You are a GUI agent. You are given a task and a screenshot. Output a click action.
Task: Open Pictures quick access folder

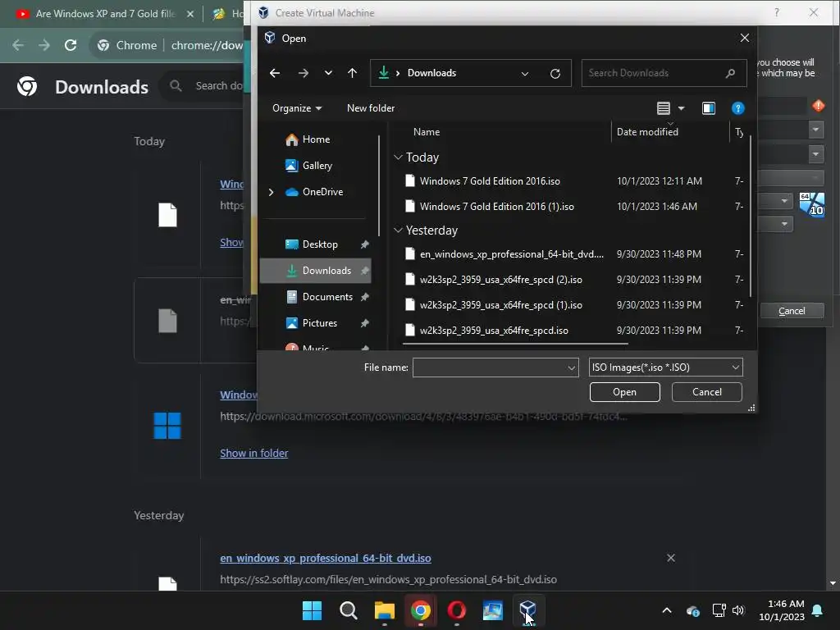point(320,323)
